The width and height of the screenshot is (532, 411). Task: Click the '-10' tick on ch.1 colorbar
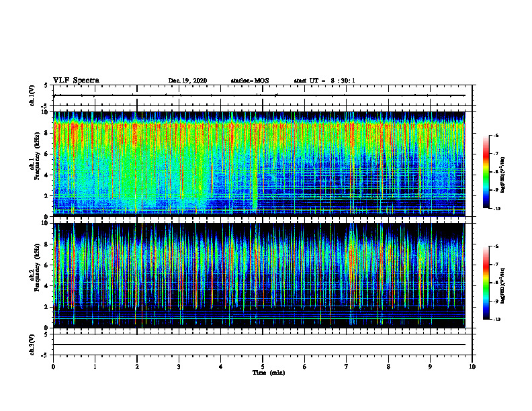(x=497, y=209)
